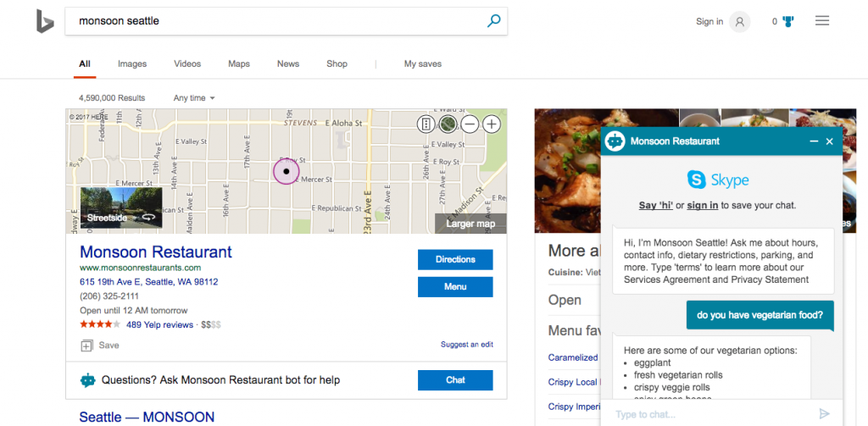The height and width of the screenshot is (426, 868).
Task: Click the Menu button
Action: (455, 286)
